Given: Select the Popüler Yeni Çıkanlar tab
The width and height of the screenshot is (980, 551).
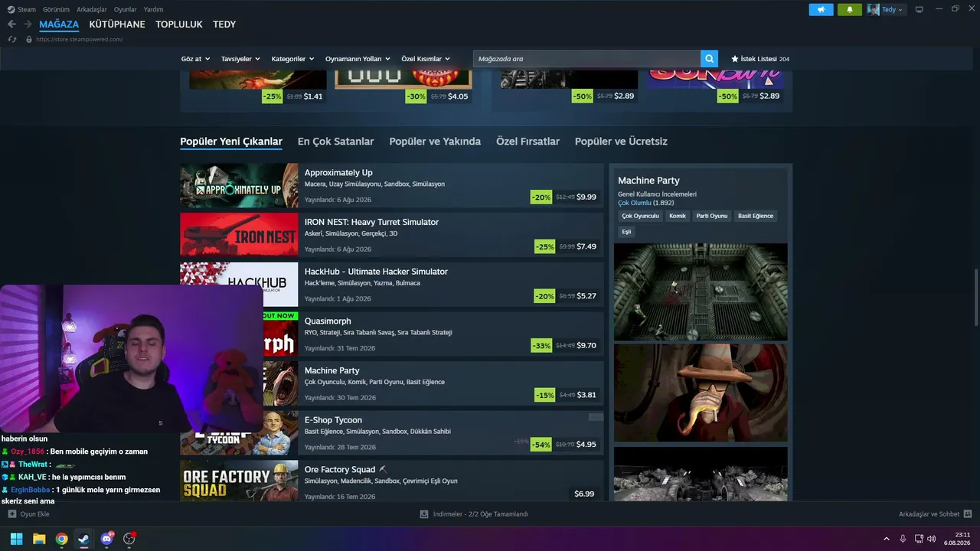Looking at the screenshot, I should tap(231, 142).
